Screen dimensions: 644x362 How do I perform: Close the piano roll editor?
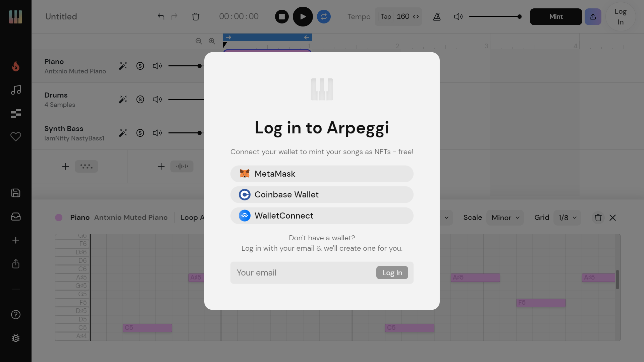point(612,218)
